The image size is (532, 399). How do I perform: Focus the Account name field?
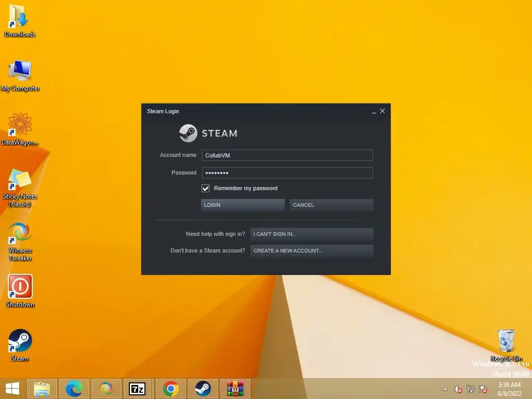(287, 155)
